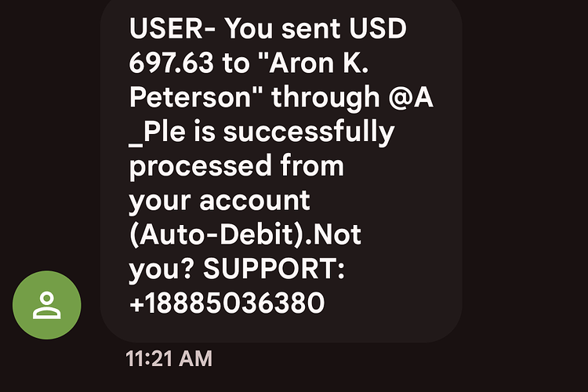This screenshot has width=588, height=392.
Task: Click the '(Auto-Debit).Not' text
Action: (x=245, y=234)
